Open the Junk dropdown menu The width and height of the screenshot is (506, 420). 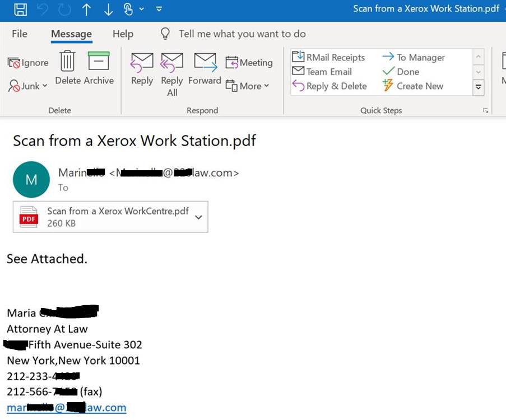pos(29,86)
